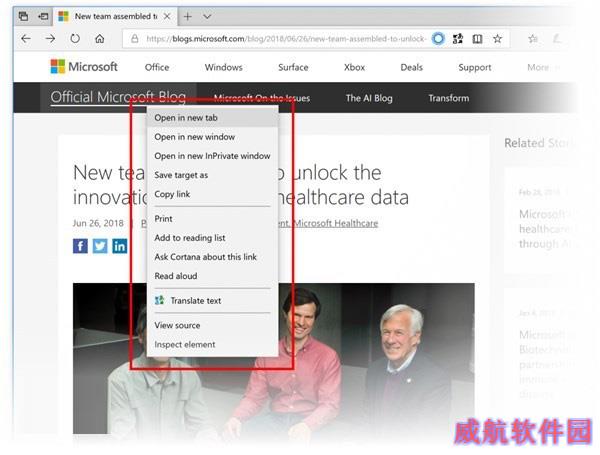Click the Jun 26, 2018 date

click(x=98, y=223)
